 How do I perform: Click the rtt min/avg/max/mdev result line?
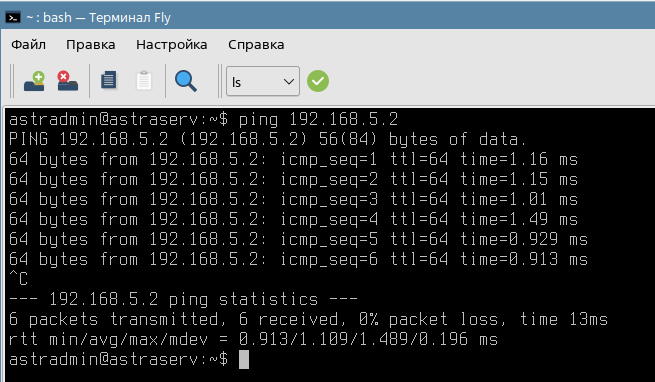coord(254,339)
